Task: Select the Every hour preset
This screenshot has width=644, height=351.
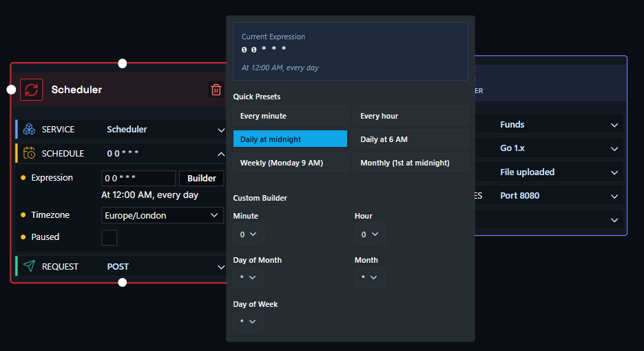Action: tap(411, 115)
